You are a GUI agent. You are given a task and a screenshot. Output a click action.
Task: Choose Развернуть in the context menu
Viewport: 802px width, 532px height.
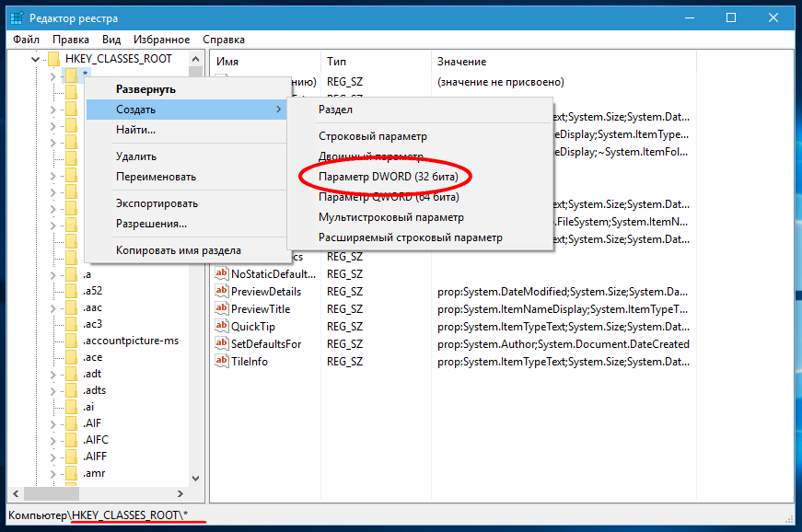point(186,89)
